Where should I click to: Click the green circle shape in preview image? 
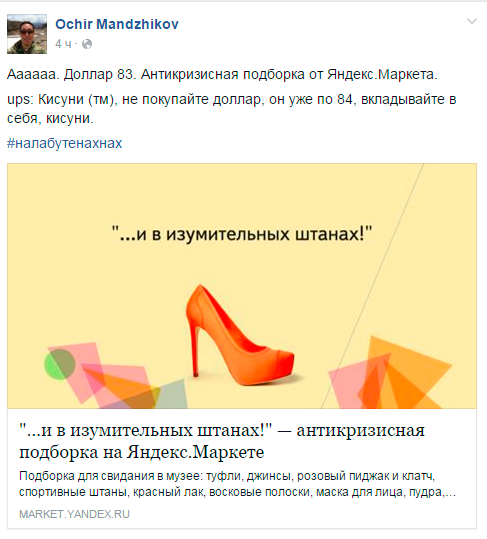coord(59,364)
